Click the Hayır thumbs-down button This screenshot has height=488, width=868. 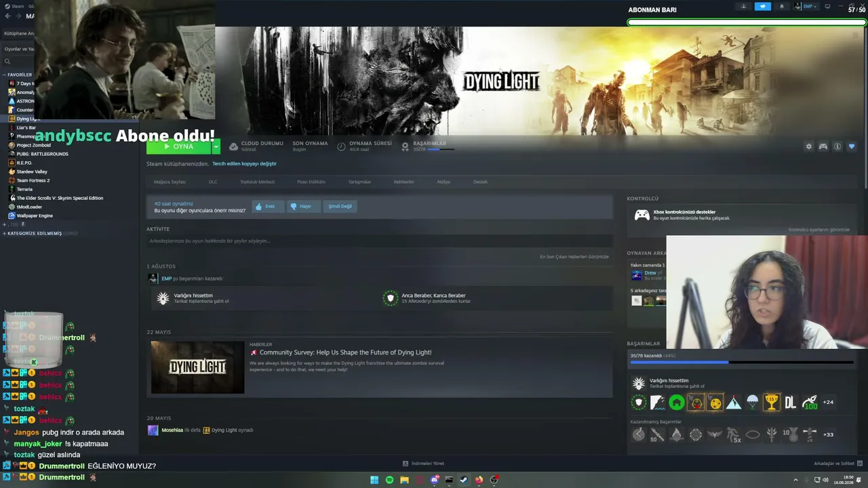click(x=303, y=206)
